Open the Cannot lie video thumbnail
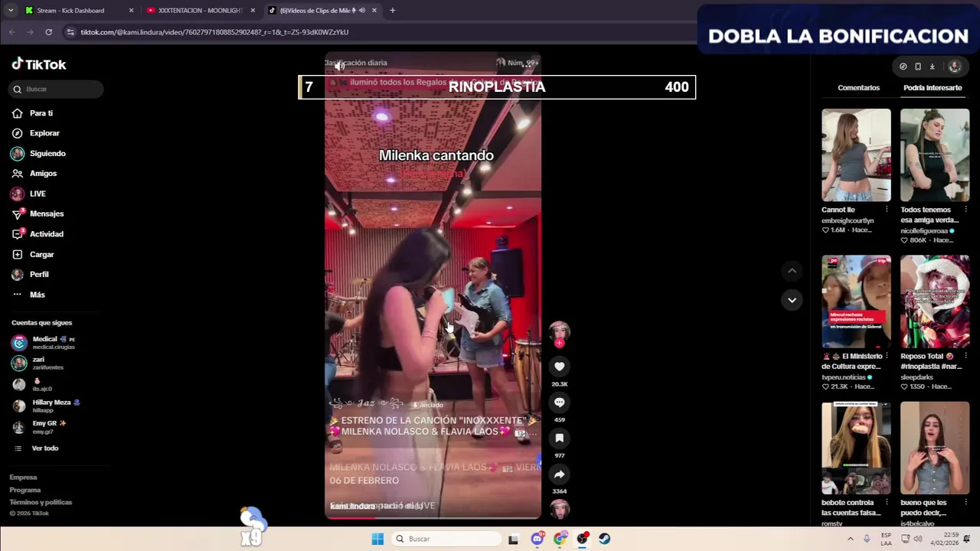The height and width of the screenshot is (551, 980). coord(856,155)
